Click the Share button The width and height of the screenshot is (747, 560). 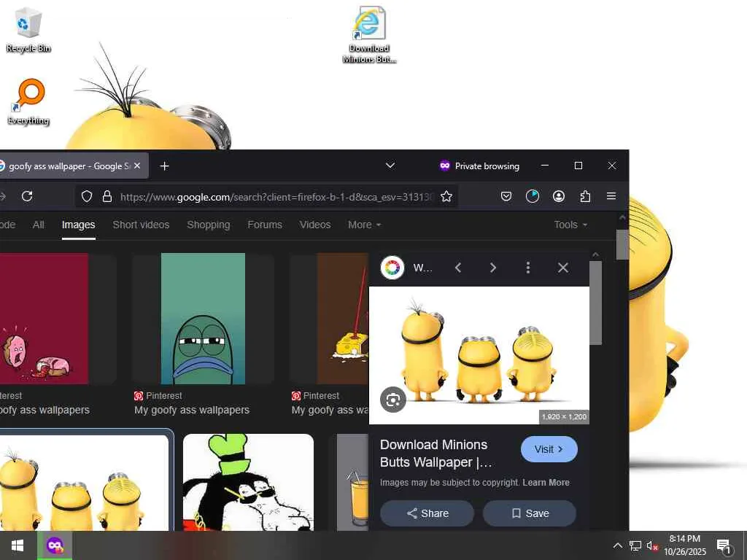(x=427, y=513)
